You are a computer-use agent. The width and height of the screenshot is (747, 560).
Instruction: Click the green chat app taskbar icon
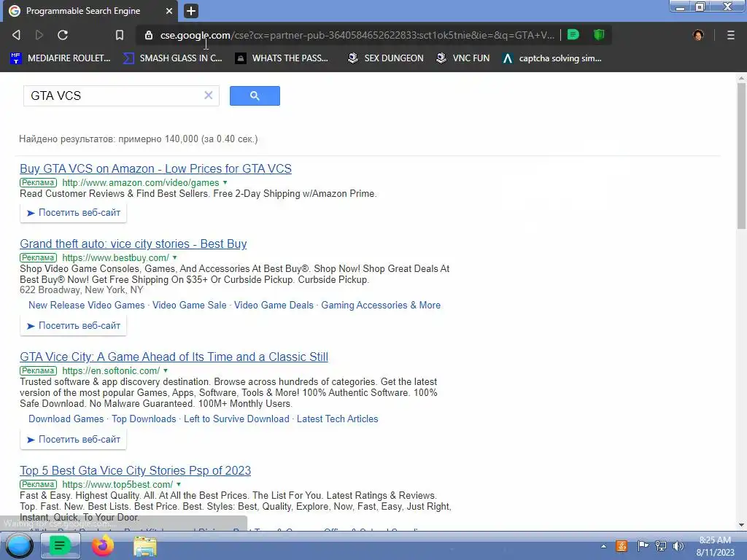[60, 545]
